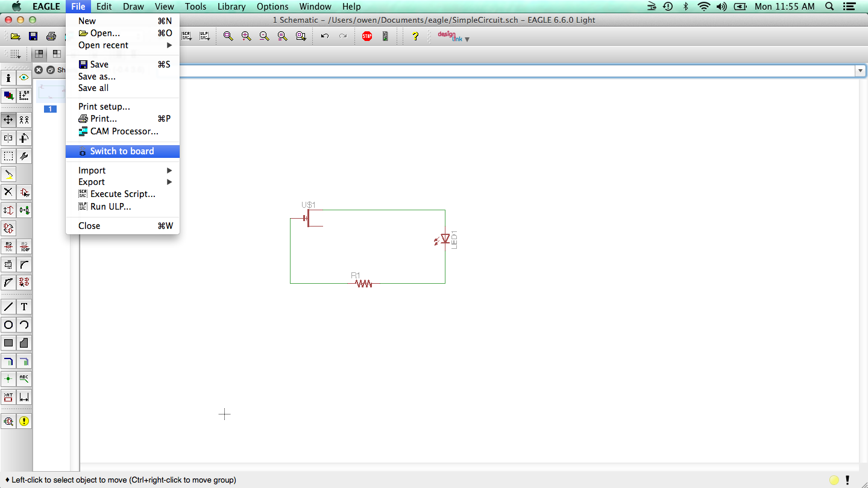Click the traffic-light Go icon

[x=385, y=36]
